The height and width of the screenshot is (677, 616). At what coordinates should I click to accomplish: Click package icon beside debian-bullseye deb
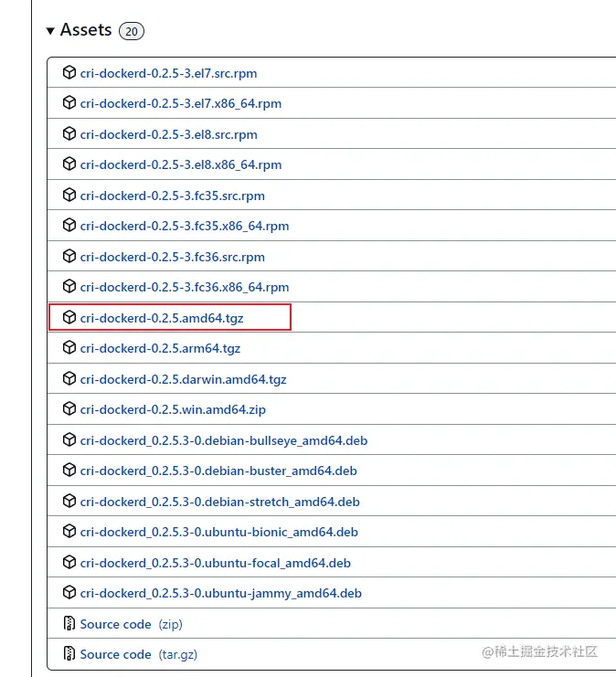tap(69, 440)
